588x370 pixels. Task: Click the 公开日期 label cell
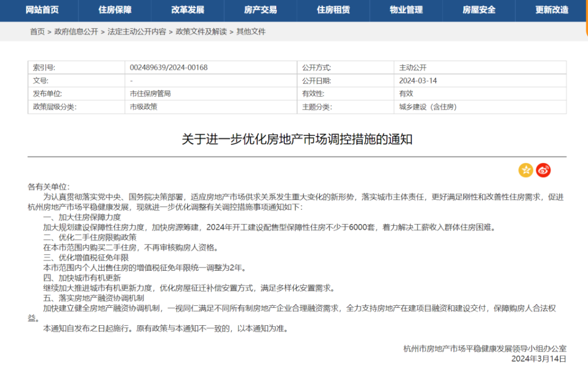click(x=345, y=81)
